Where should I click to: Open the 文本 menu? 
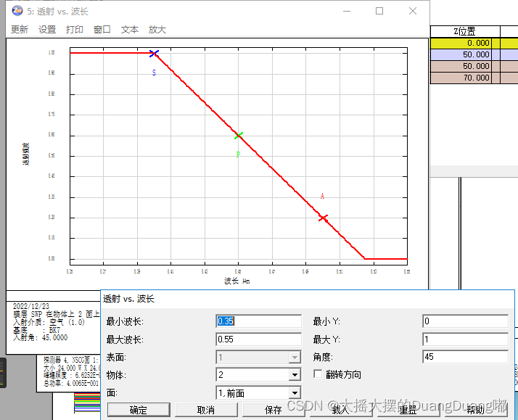click(129, 30)
